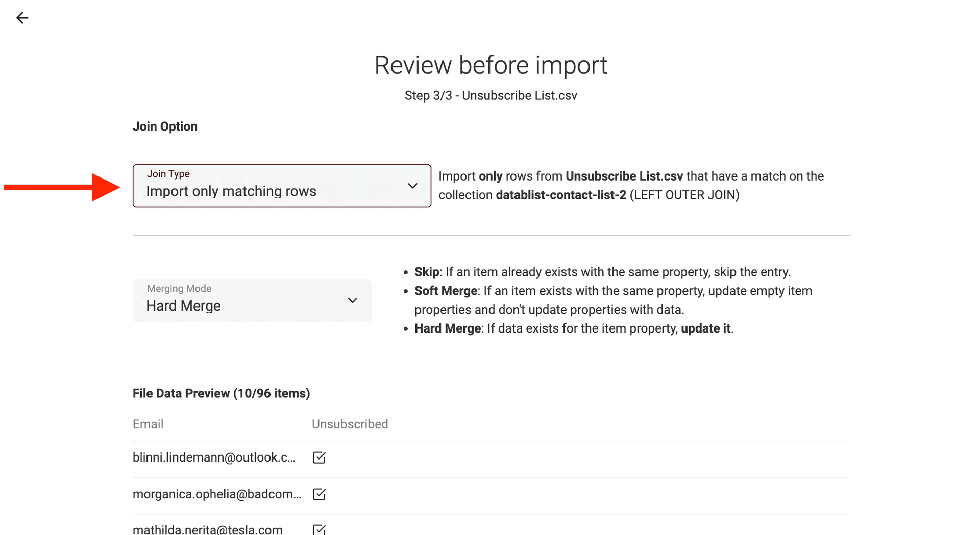980x535 pixels.
Task: Select the 'Hard Merge' value text
Action: pyautogui.click(x=183, y=306)
